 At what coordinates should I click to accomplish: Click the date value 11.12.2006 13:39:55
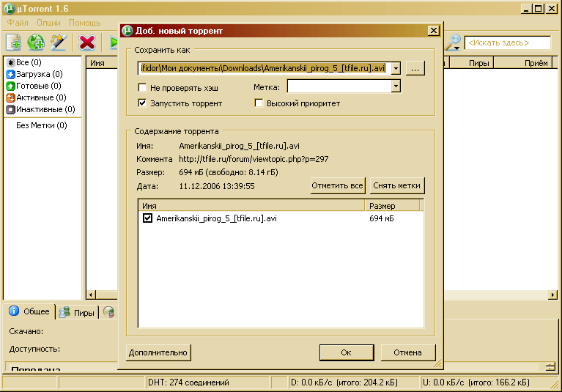(x=216, y=186)
